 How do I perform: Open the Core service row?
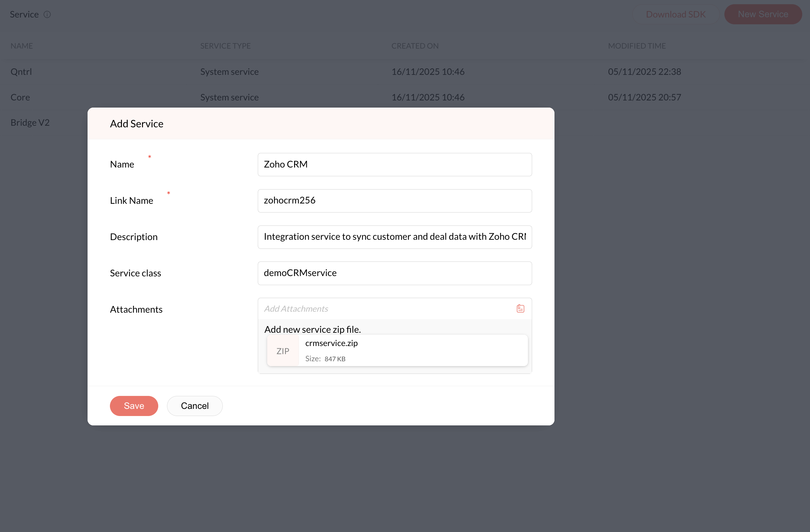20,97
